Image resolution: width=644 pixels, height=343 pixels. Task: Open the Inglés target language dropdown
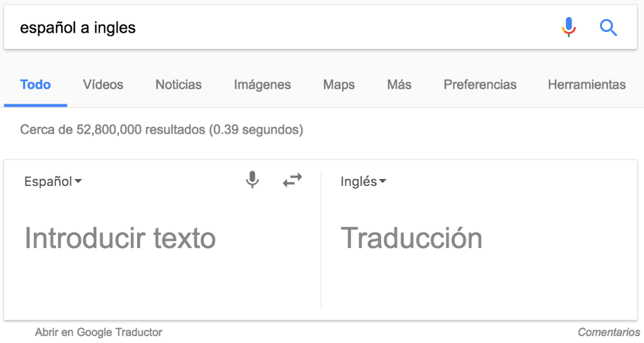[x=364, y=181]
